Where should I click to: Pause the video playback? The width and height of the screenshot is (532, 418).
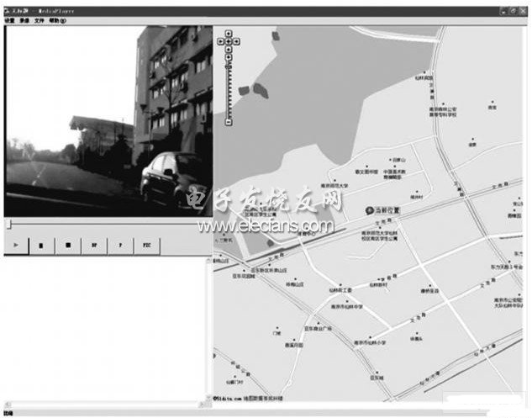(41, 245)
